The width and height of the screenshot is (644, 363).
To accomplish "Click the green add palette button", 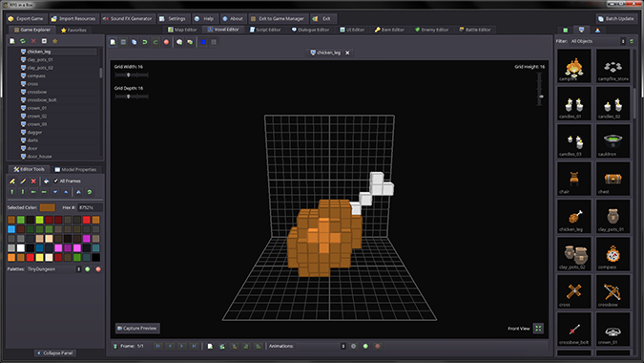I will click(88, 269).
